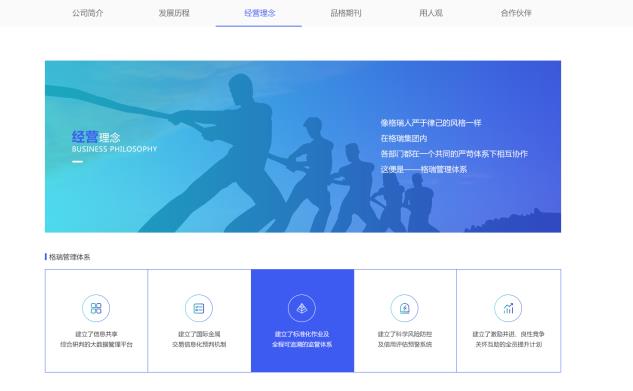Click the BUSINESS PHILOSOPHY banner subtitle

tap(114, 149)
